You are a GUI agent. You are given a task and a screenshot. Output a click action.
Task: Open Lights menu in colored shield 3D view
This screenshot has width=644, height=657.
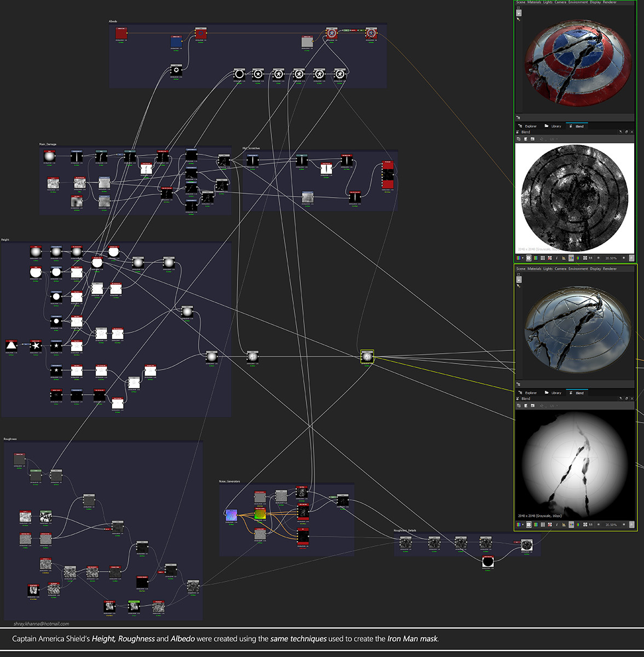pyautogui.click(x=548, y=2)
